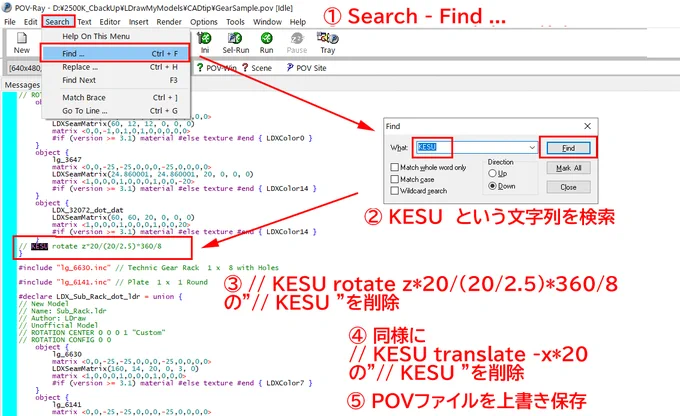This screenshot has width=680, height=416.
Task: Click the Pause toolbar icon
Action: 297,43
